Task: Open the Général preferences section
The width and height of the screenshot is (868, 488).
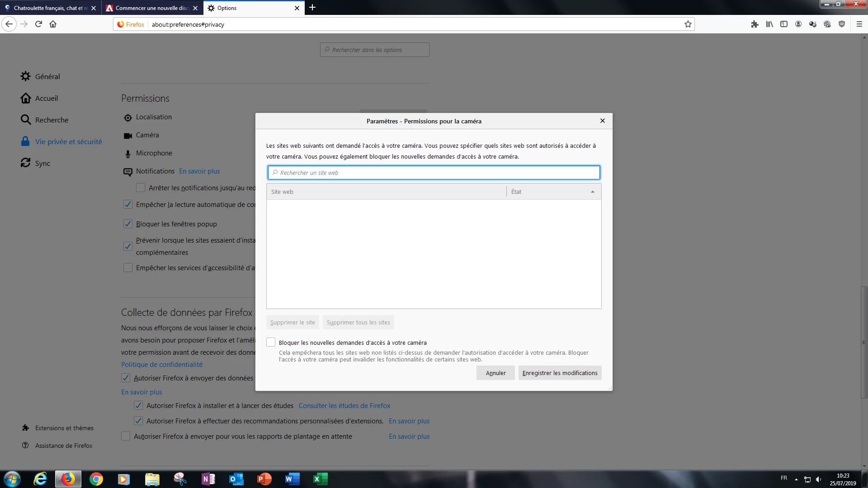Action: [x=47, y=77]
